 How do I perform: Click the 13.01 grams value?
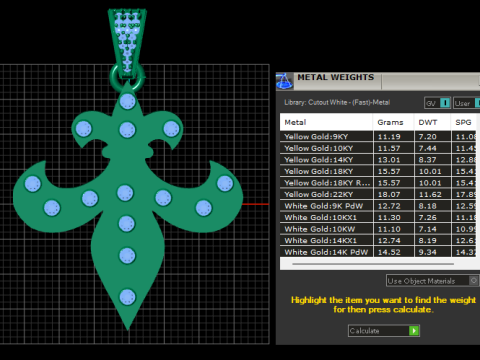tap(389, 160)
